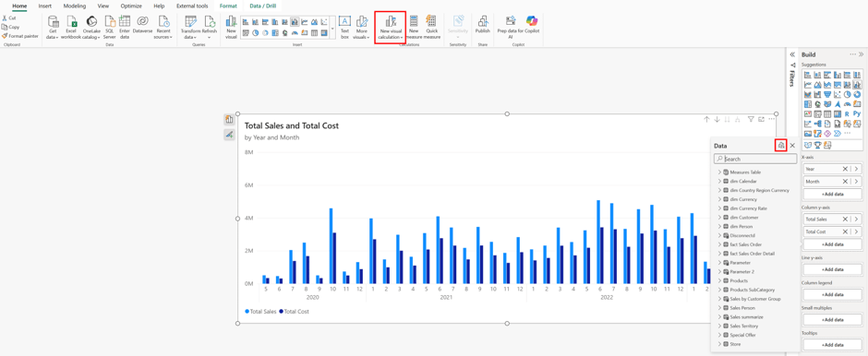Open Dataverse connector
The image size is (868, 356).
tap(142, 25)
